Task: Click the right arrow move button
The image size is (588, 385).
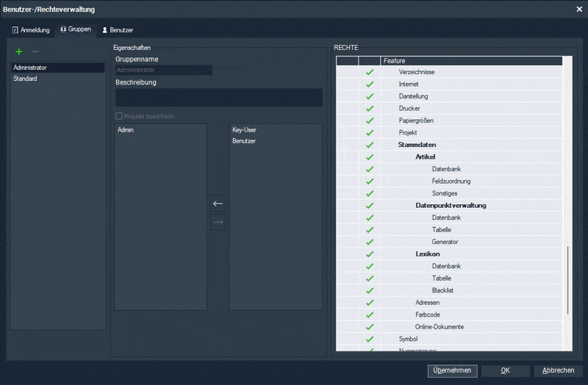Action: [218, 223]
